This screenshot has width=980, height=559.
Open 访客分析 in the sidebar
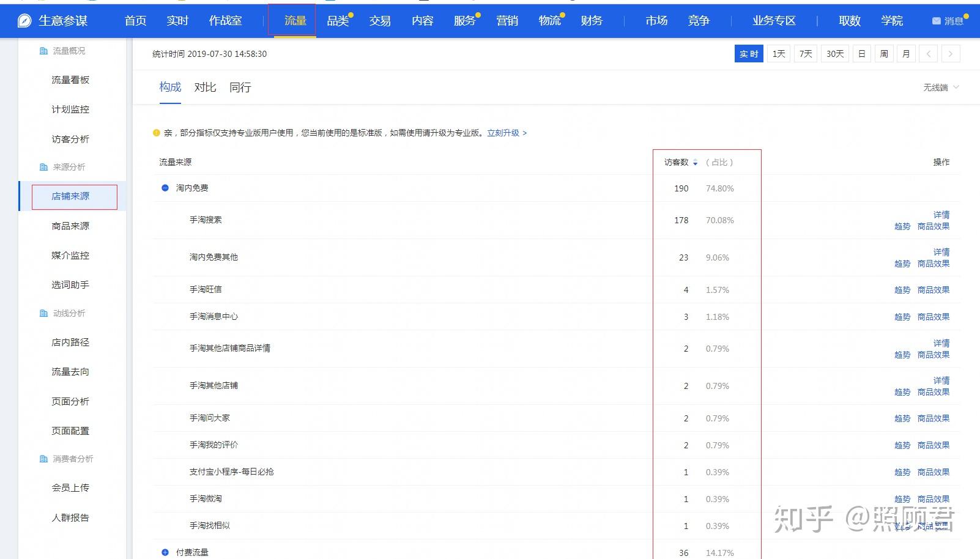[70, 139]
